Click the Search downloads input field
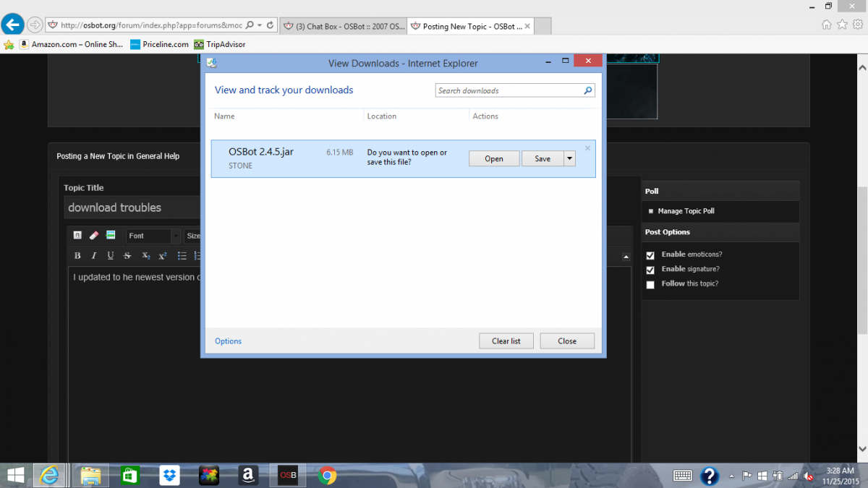The height and width of the screenshot is (488, 868). point(509,91)
